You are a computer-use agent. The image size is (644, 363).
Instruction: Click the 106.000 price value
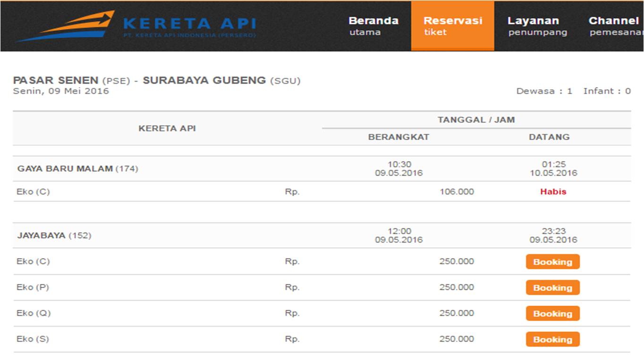pos(457,192)
